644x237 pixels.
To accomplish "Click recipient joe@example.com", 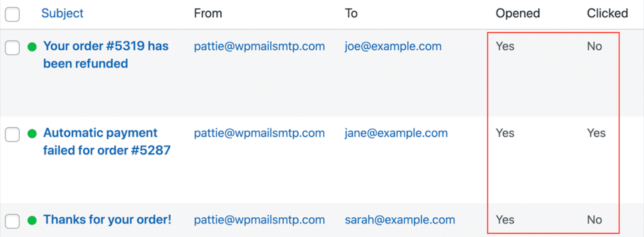I will click(x=393, y=46).
